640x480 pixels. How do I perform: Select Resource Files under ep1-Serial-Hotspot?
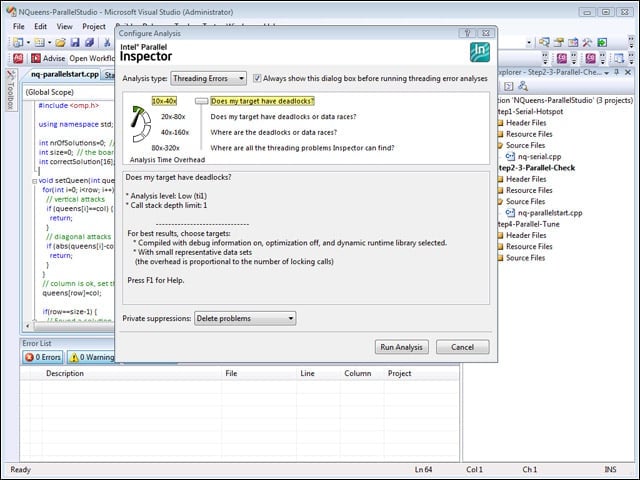point(529,134)
